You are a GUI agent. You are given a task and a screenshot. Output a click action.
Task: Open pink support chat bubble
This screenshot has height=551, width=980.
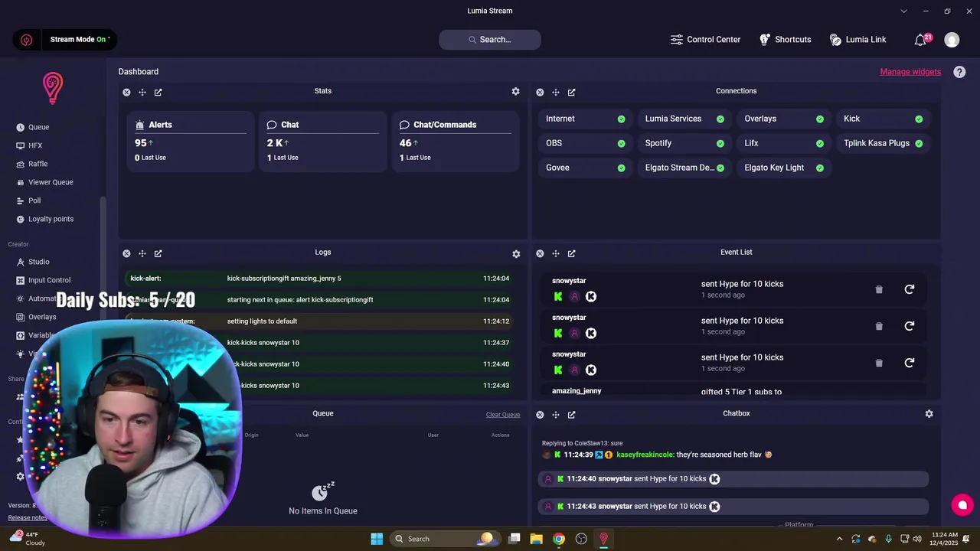point(962,504)
